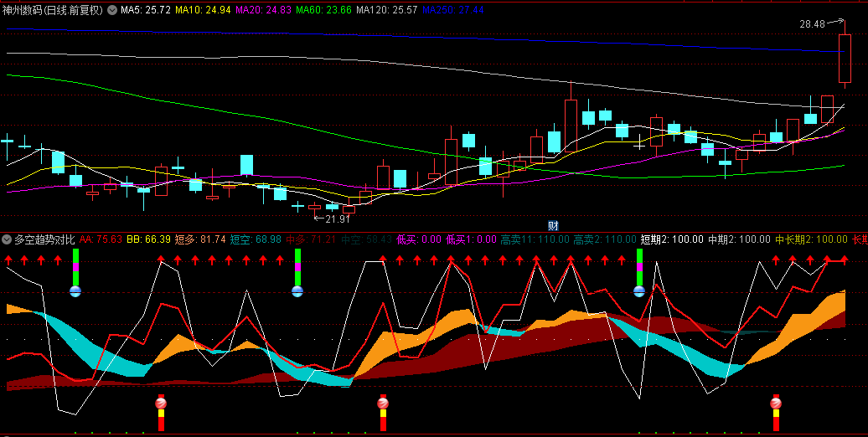Viewport: 868px width, 437px height.
Task: Select the 神州数码(日线.前复权) chart title
Action: [x=53, y=10]
